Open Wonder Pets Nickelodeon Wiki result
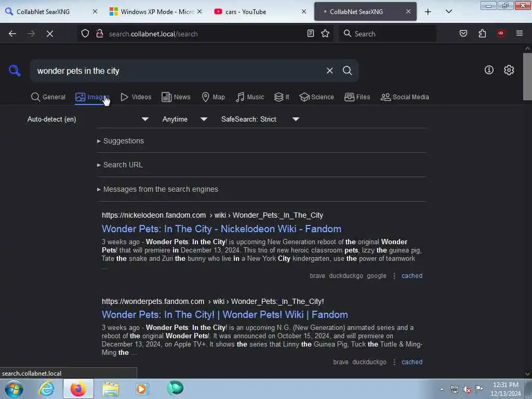The width and height of the screenshot is (532, 399). point(221,229)
